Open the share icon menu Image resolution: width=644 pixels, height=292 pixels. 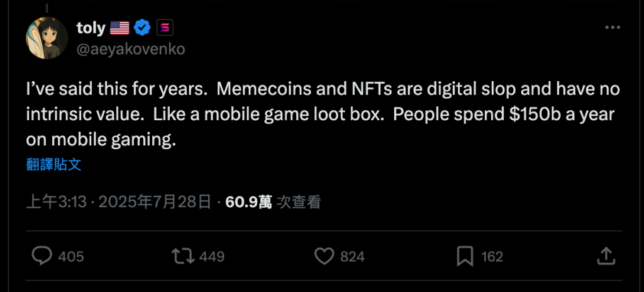point(605,255)
